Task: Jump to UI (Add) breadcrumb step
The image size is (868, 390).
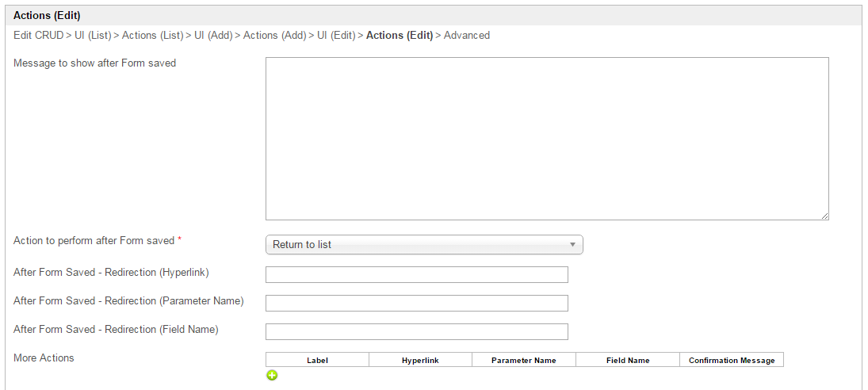Action: 213,36
